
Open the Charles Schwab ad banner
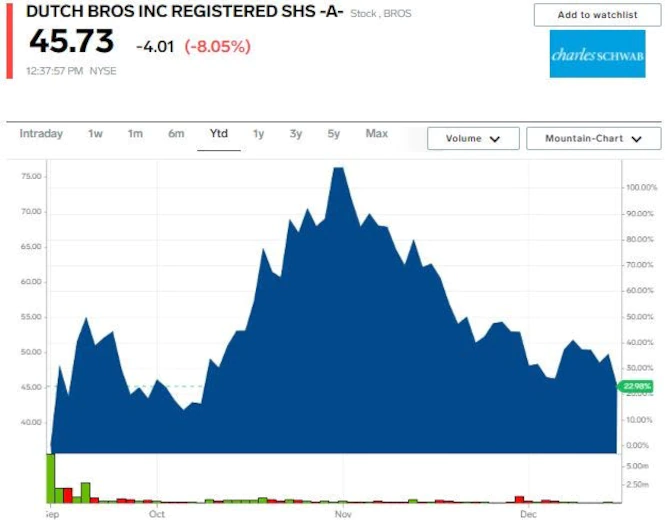coord(597,54)
